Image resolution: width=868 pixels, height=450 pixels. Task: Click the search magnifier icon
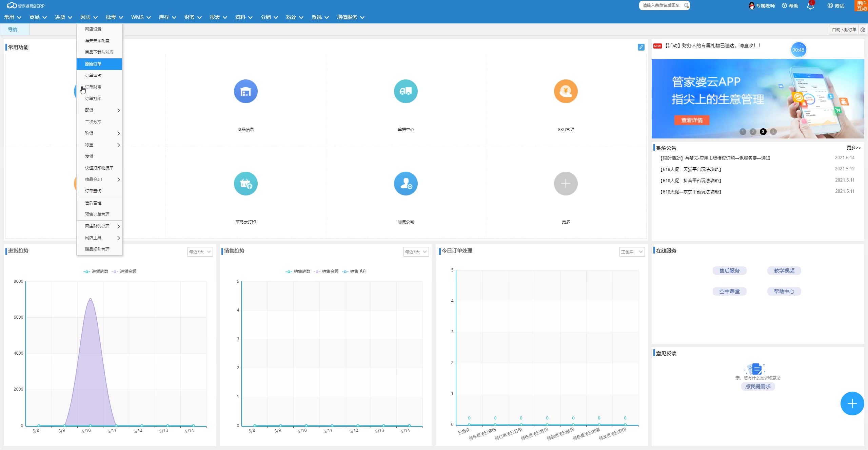coord(686,5)
